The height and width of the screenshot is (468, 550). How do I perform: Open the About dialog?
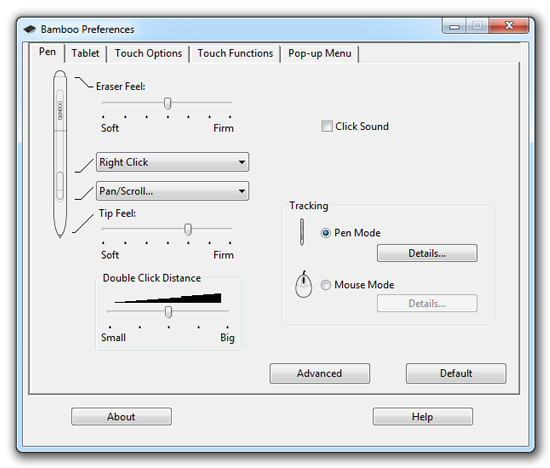click(121, 416)
